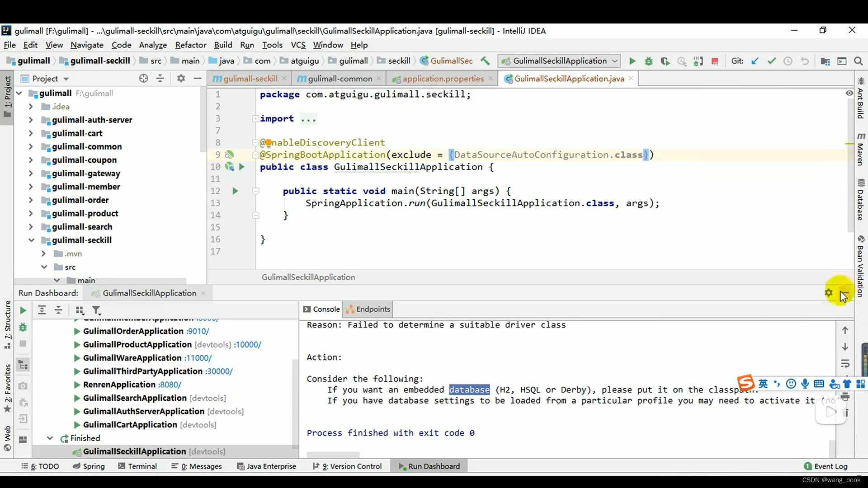
Task: Expand gulimall-gateway module node
Action: point(31,174)
